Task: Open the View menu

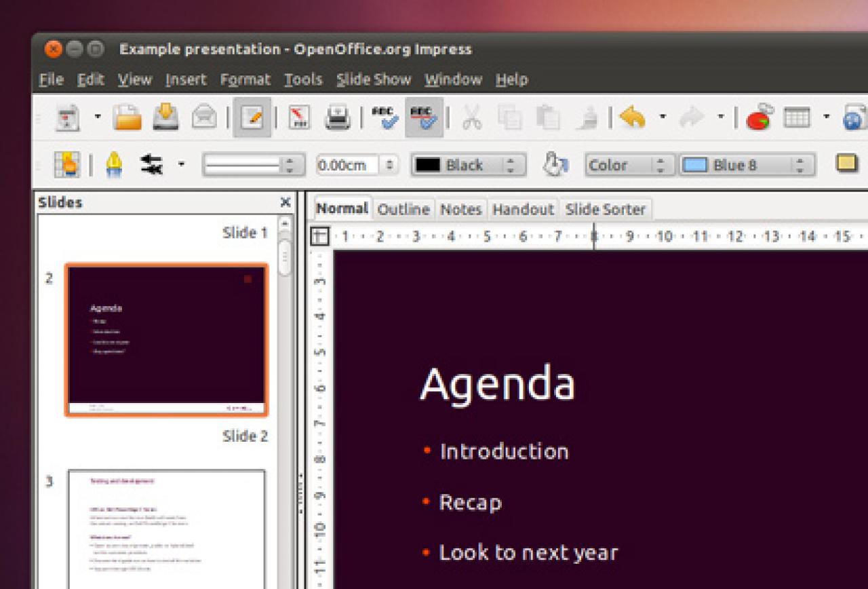Action: click(x=134, y=79)
